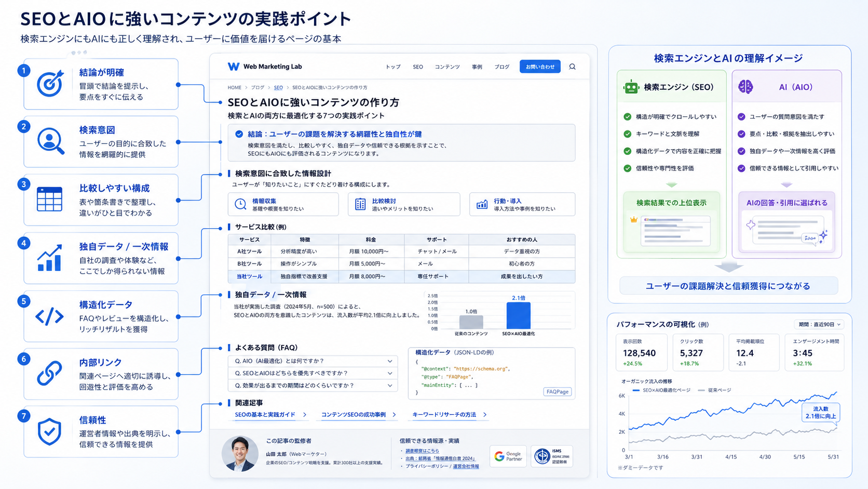Click the person-search icon beside 検索意図
This screenshot has height=489, width=868.
(50, 141)
